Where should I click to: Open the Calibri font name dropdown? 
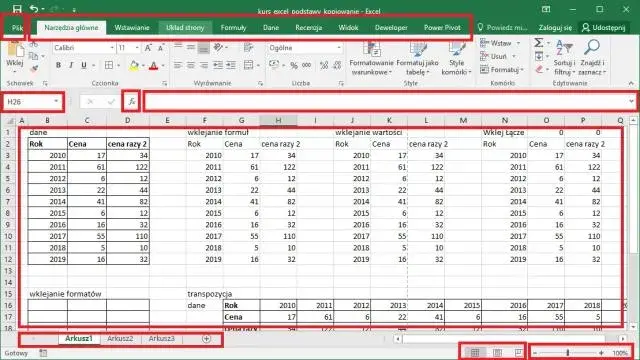pyautogui.click(x=112, y=48)
